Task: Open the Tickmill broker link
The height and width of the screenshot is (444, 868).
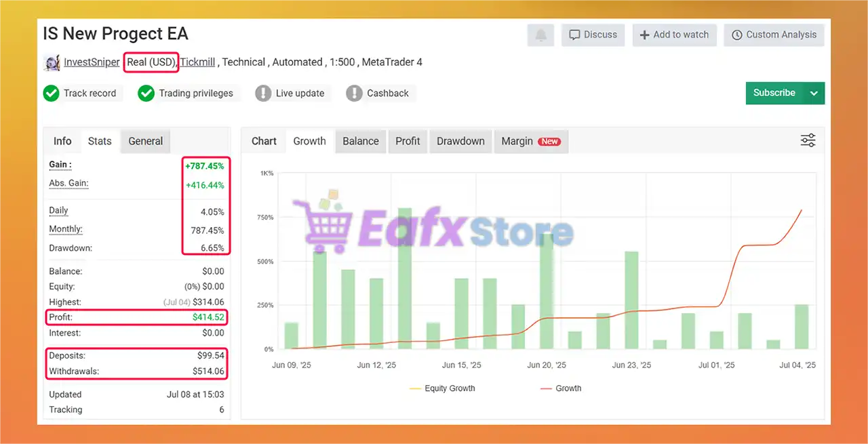Action: [197, 62]
